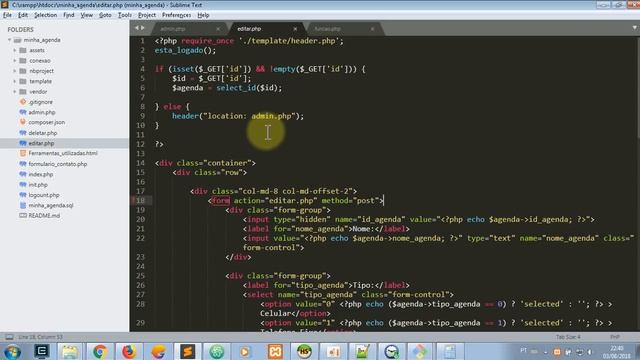Click the vendor folder icon
Screen dimensions: 640x360
tap(23, 92)
